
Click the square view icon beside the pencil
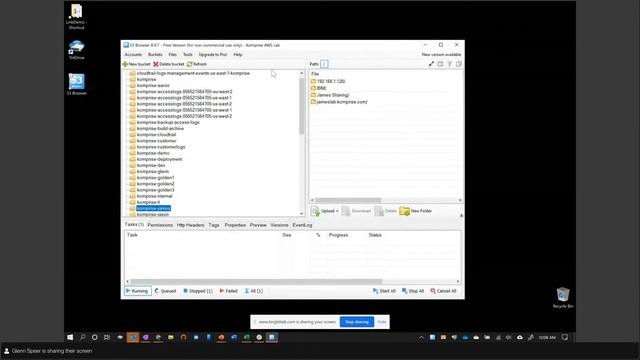point(440,64)
